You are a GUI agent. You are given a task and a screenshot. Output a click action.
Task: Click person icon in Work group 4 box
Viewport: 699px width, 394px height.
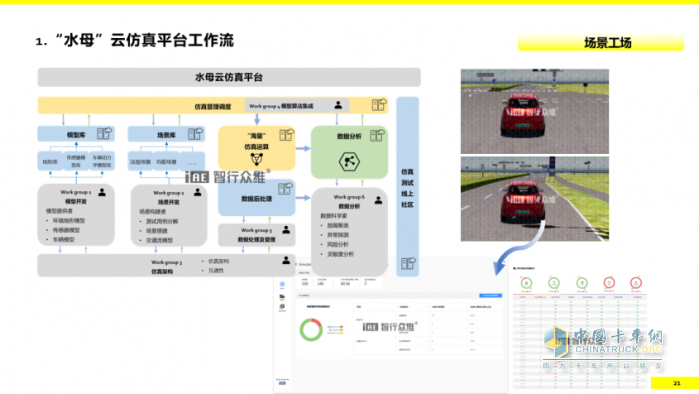tap(338, 105)
